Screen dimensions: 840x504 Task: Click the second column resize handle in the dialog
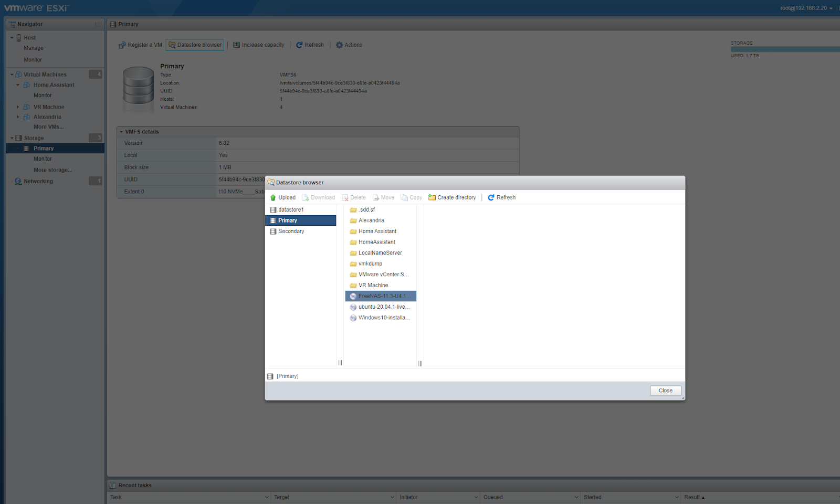420,363
